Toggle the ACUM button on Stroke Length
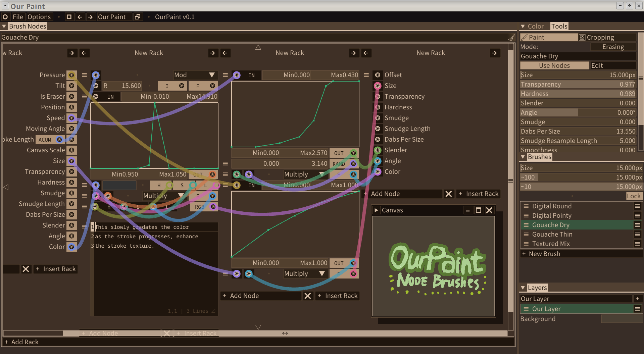This screenshot has width=644, height=354. tap(45, 140)
